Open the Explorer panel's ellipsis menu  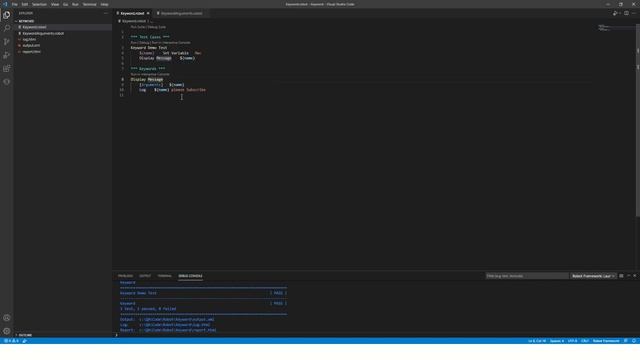106,13
